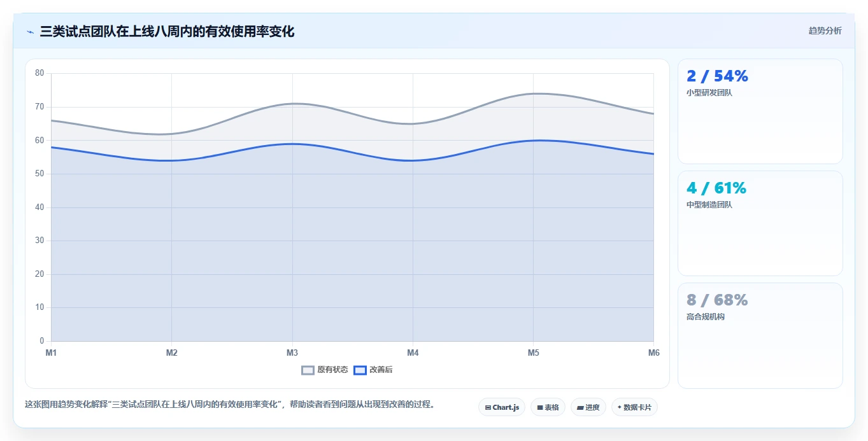Screen dimensions: 868x441
Task: Click the gray line peak at M5
Action: click(x=533, y=94)
